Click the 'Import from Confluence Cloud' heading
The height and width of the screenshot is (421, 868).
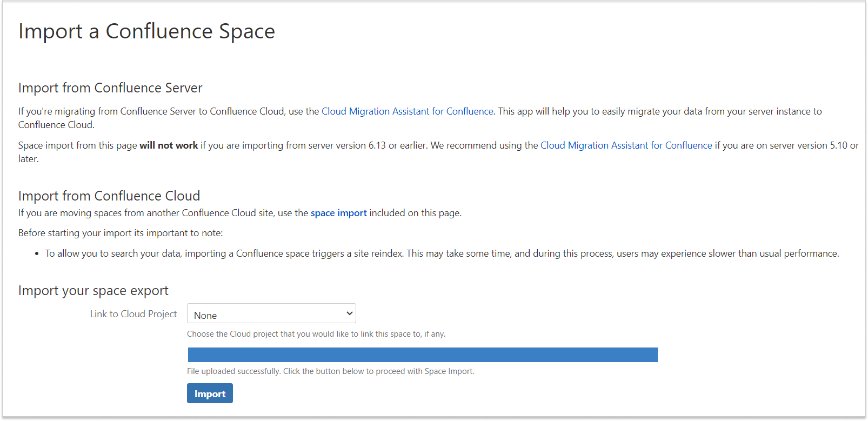click(109, 196)
